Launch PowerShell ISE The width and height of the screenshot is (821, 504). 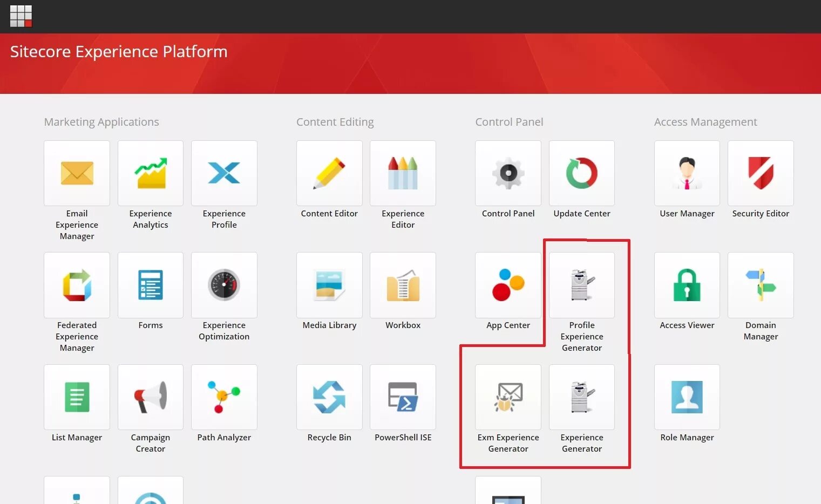pyautogui.click(x=403, y=397)
